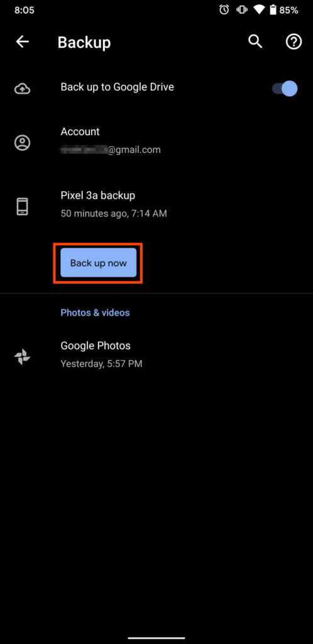The width and height of the screenshot is (313, 644).
Task: Tap the alarm clock status icon
Action: coord(224,10)
